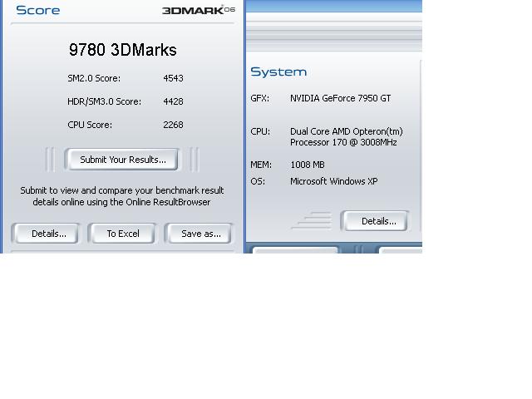Select the CPU Score value 2268
Screen dimensions: 532x399
point(173,125)
